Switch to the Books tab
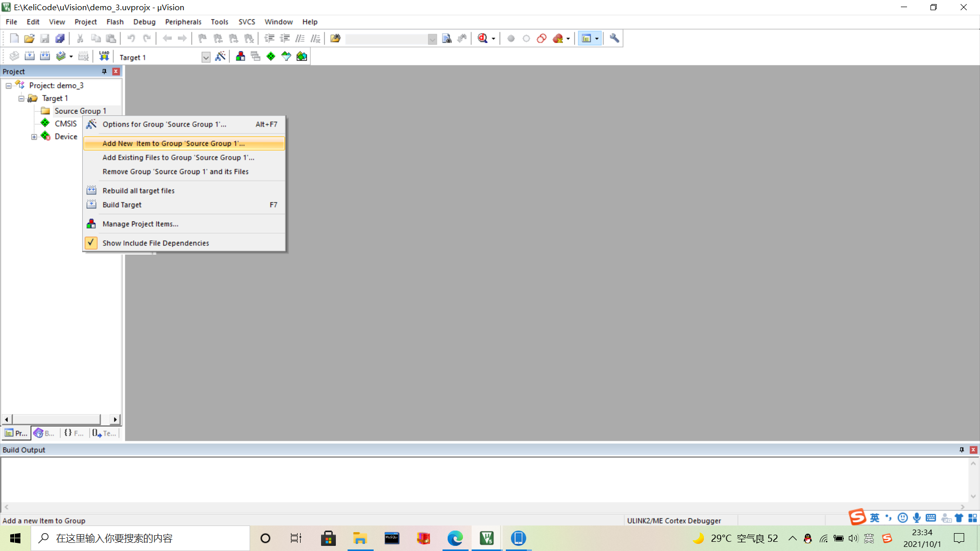Viewport: 980px width, 551px height. click(x=44, y=433)
